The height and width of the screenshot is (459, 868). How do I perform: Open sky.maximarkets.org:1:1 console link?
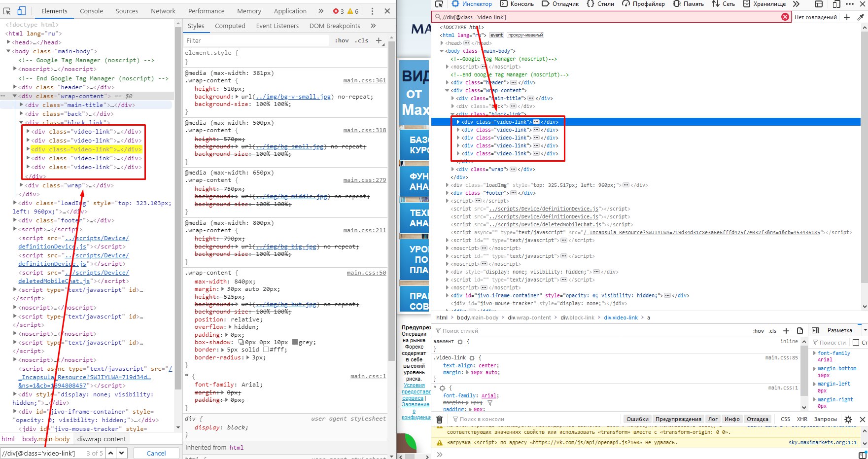[x=823, y=442]
